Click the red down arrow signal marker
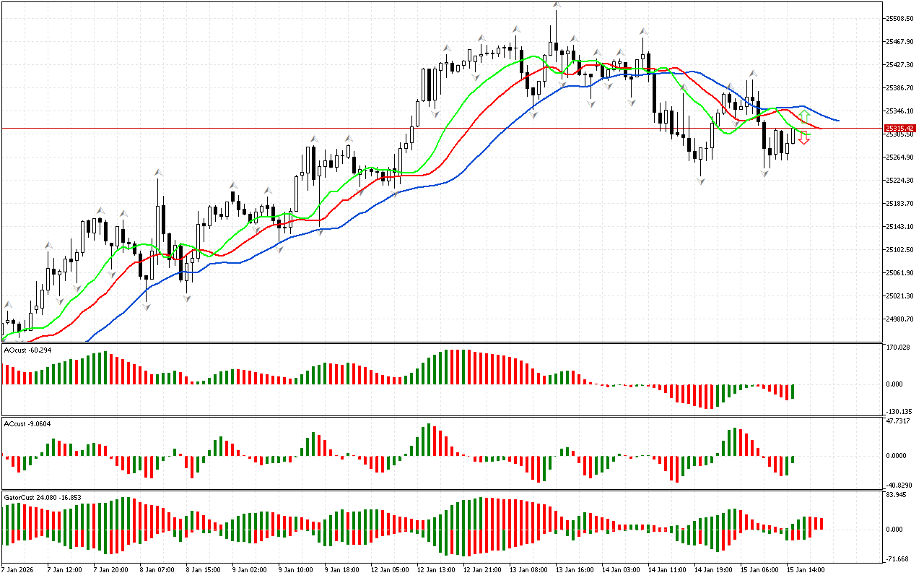924x578 pixels. 803,139
